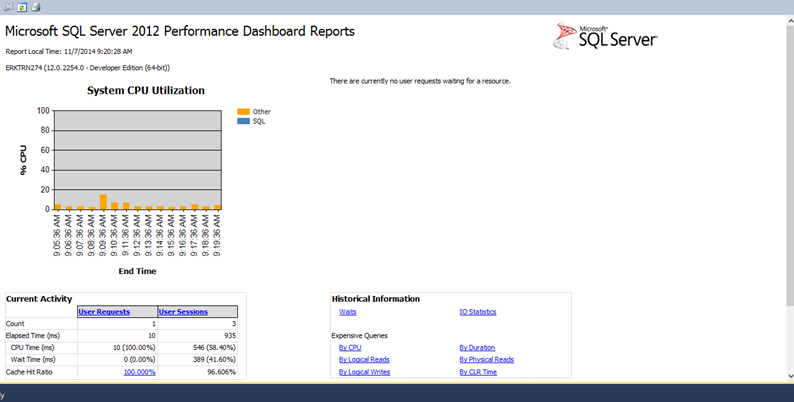Click the % CPU axis label

[x=23, y=160]
